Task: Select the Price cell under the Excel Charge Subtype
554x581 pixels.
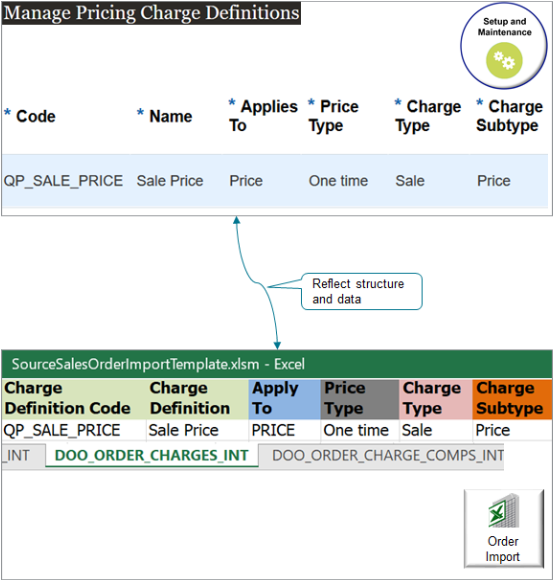Action: pos(512,430)
